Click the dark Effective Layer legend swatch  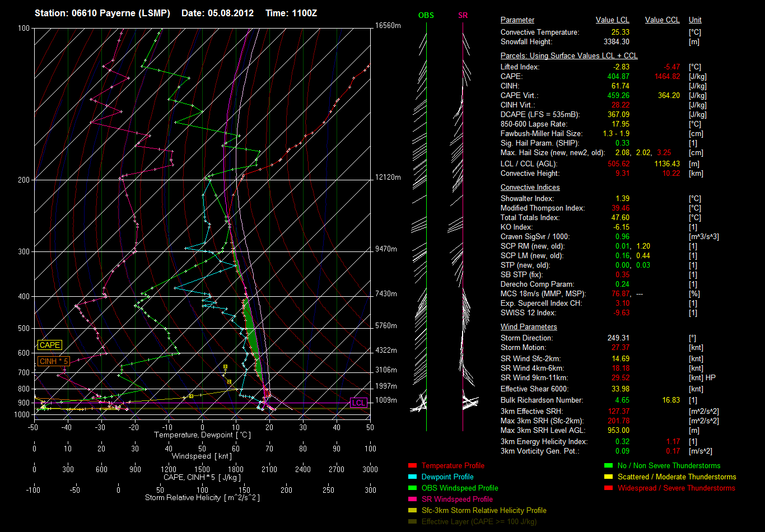pos(413,522)
